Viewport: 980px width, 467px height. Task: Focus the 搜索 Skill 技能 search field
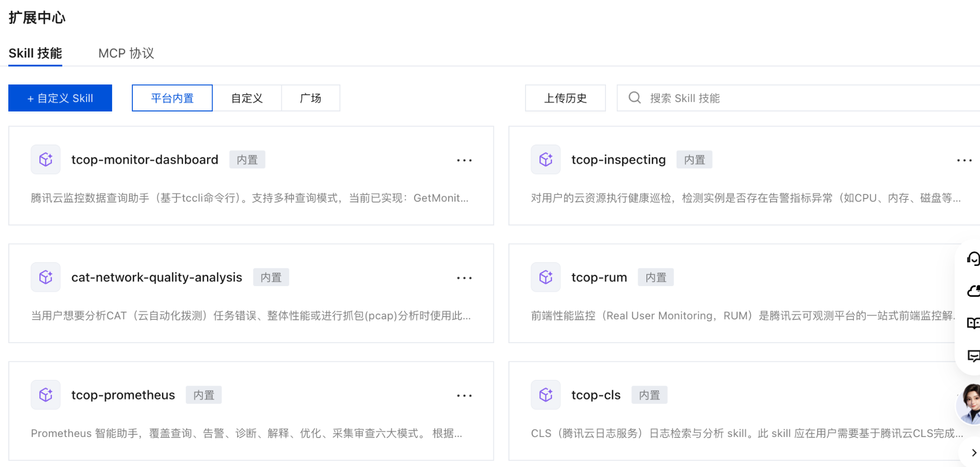click(x=798, y=98)
